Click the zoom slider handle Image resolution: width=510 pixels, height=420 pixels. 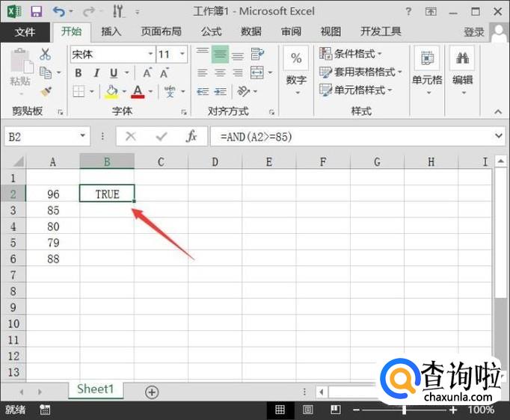(404, 410)
